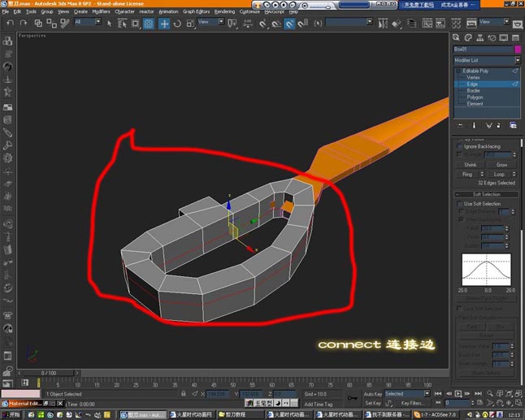Open the render type View dropdown
525x420 pixels.
(x=494, y=22)
